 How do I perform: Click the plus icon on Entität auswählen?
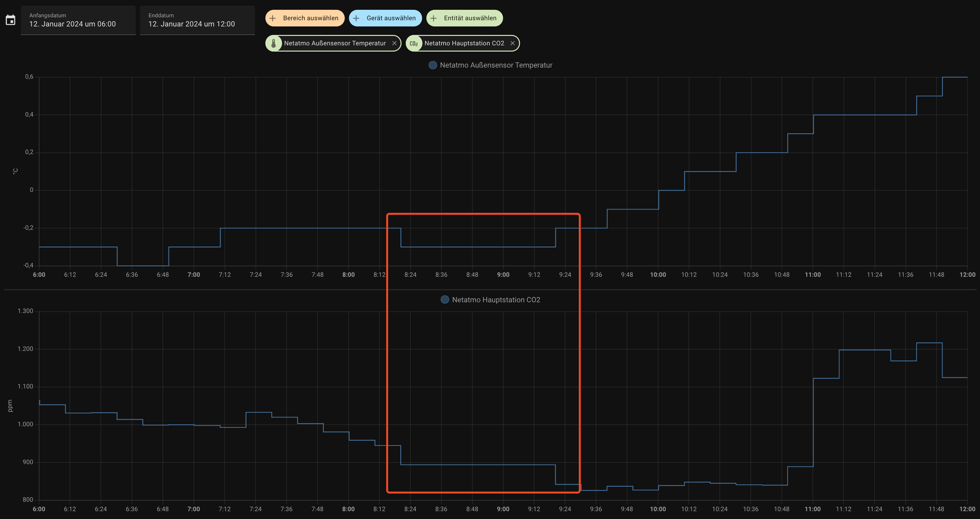click(x=434, y=18)
